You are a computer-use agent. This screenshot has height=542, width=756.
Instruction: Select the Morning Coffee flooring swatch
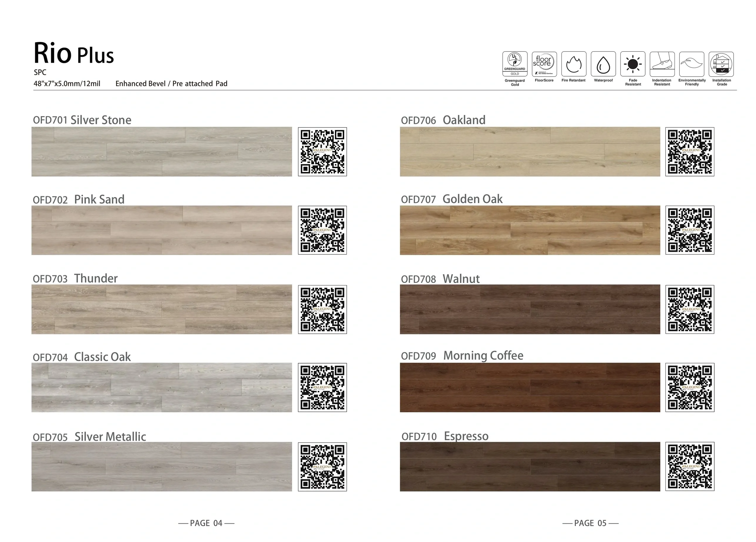point(530,387)
